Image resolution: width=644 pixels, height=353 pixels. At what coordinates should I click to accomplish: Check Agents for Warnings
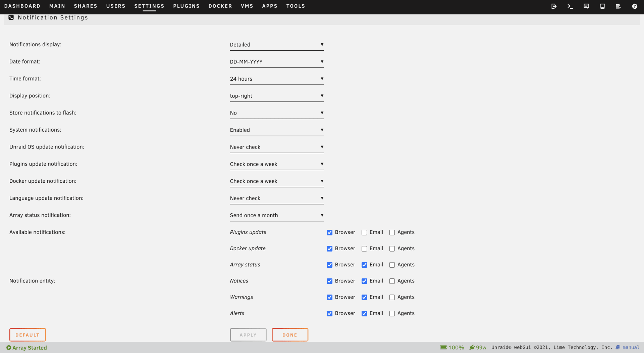(x=392, y=297)
